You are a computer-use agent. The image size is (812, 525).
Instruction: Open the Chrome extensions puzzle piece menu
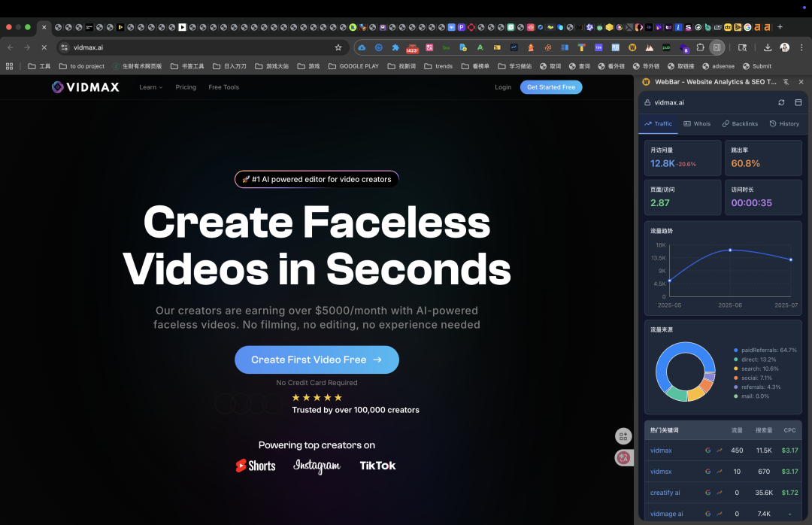click(700, 47)
